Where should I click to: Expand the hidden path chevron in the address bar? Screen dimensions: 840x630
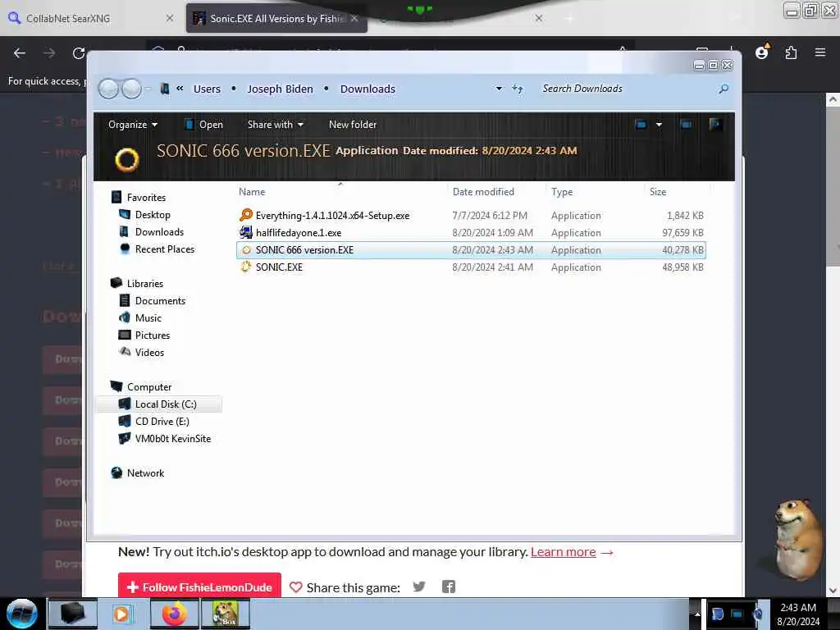180,89
